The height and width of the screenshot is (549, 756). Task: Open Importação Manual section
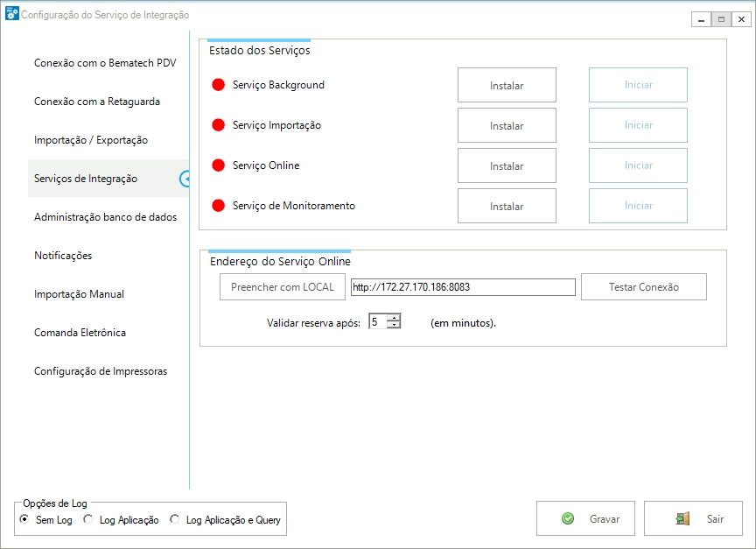point(79,294)
